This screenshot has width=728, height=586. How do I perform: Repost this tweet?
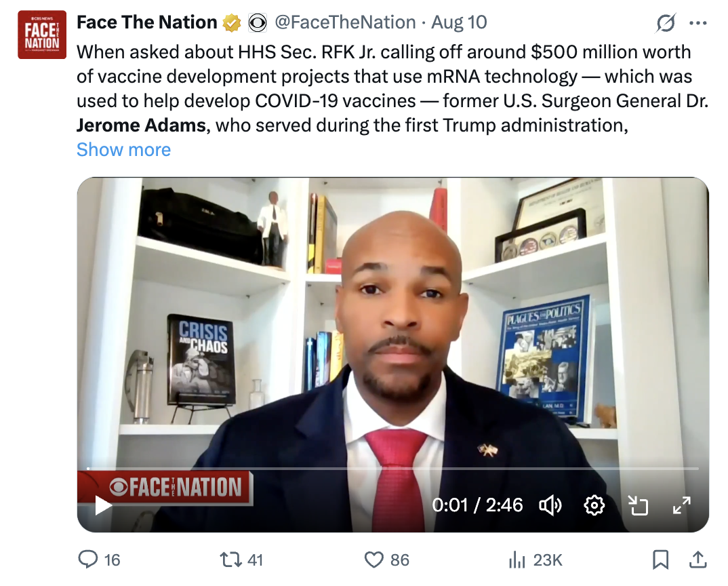[231, 560]
